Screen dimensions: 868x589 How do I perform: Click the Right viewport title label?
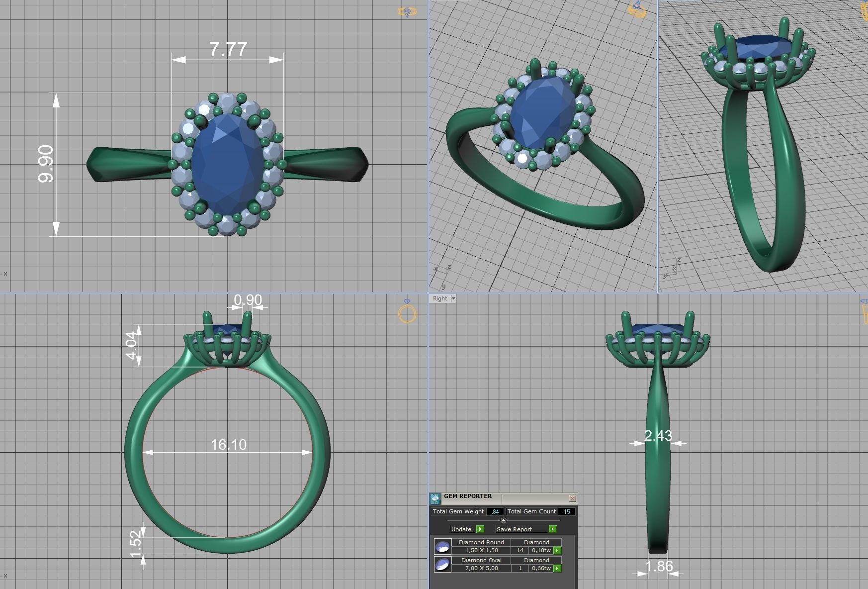[x=440, y=298]
